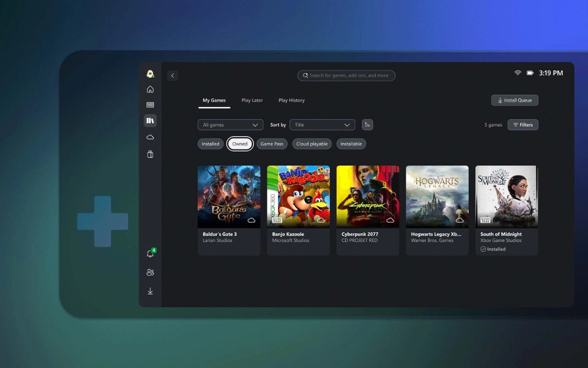Image resolution: width=588 pixels, height=368 pixels.
Task: Open the Filters panel
Action: click(x=523, y=125)
